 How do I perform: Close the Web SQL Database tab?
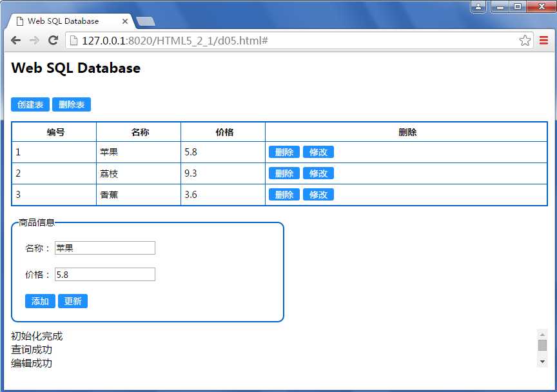[x=125, y=21]
